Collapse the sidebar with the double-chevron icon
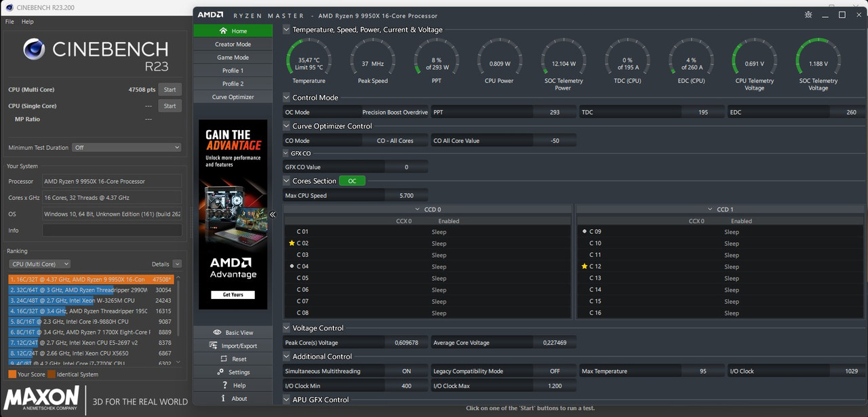Viewport: 868px width, 417px height. tap(273, 214)
